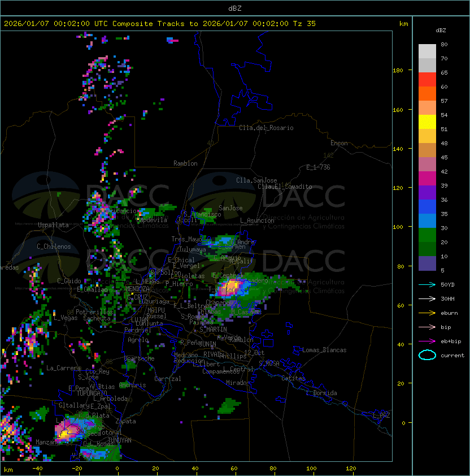
Task: Click the 'Potrerillos' map label
Action: [94, 312]
